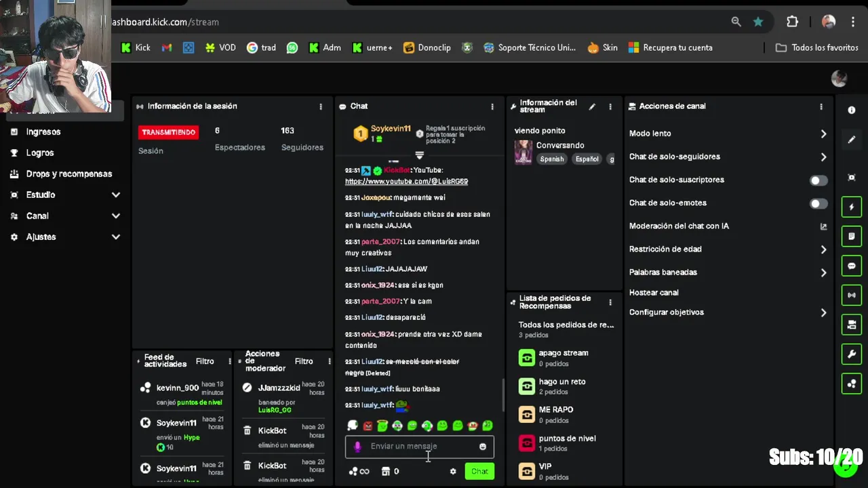Expand the 'Estudio' sidebar section
Image resolution: width=868 pixels, height=488 pixels.
click(115, 195)
